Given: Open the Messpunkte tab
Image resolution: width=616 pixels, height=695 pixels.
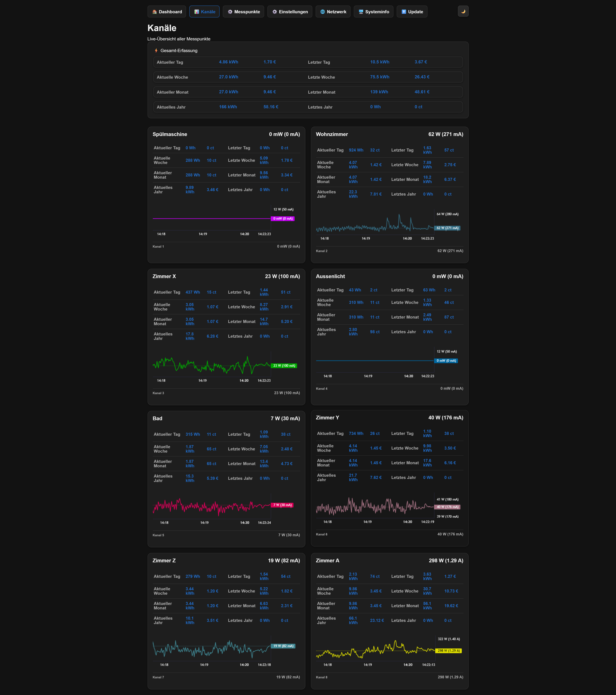Looking at the screenshot, I should (x=247, y=11).
